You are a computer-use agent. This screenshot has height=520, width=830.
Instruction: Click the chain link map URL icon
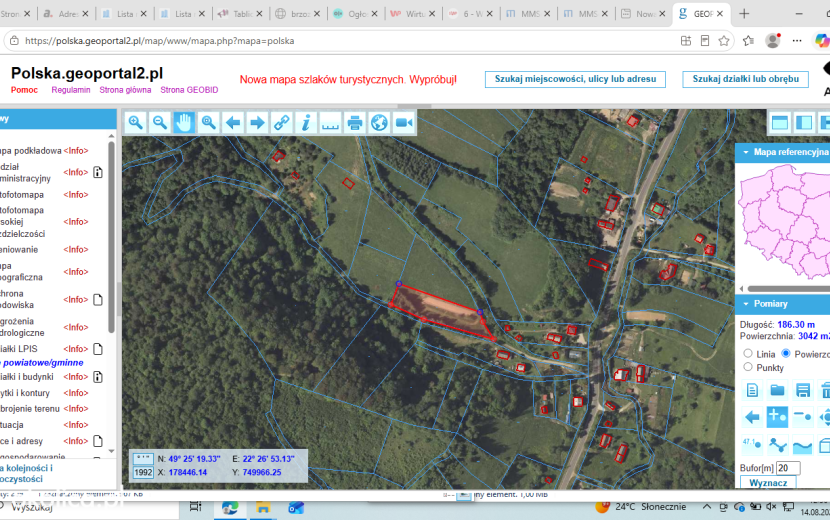pos(282,123)
